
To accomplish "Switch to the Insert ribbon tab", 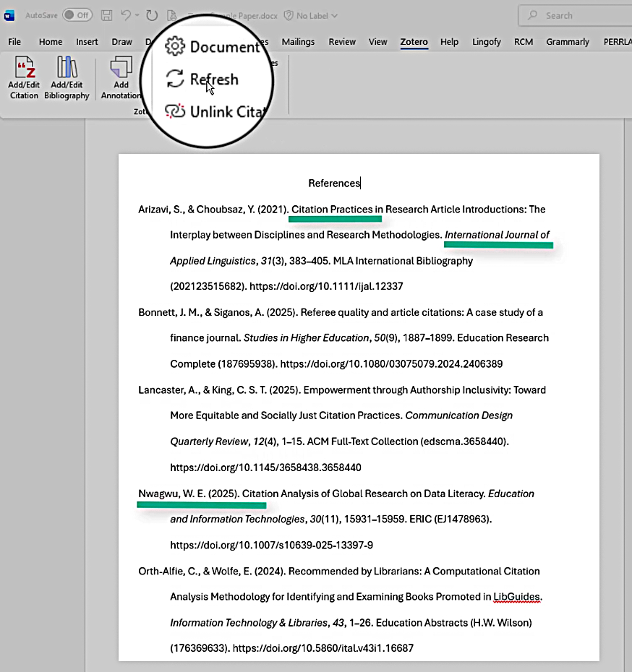I will click(x=87, y=42).
